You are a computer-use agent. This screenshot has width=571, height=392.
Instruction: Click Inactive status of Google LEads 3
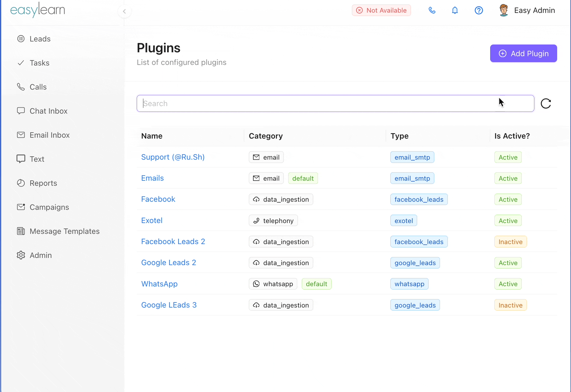(x=510, y=305)
